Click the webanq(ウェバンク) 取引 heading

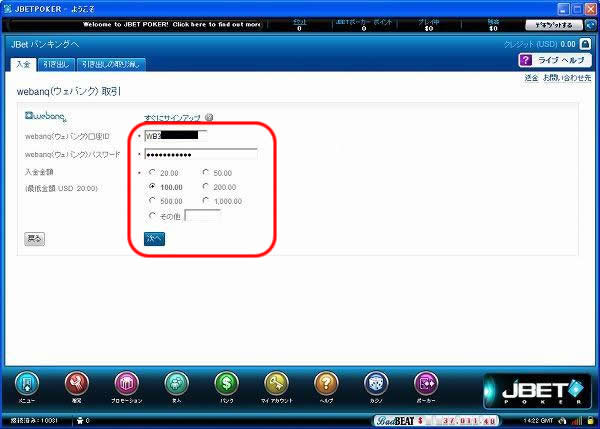click(x=68, y=92)
